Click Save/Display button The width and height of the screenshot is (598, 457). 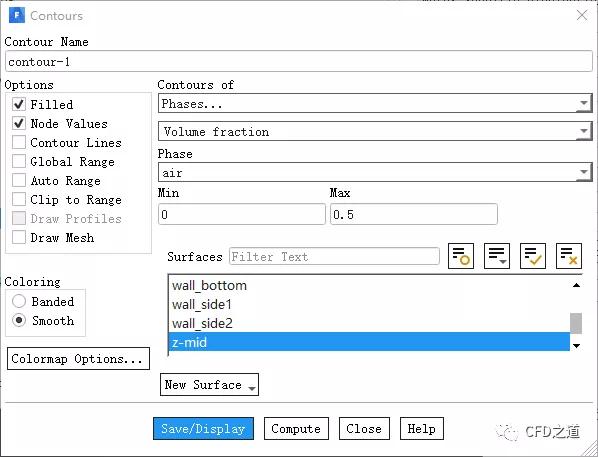point(203,428)
